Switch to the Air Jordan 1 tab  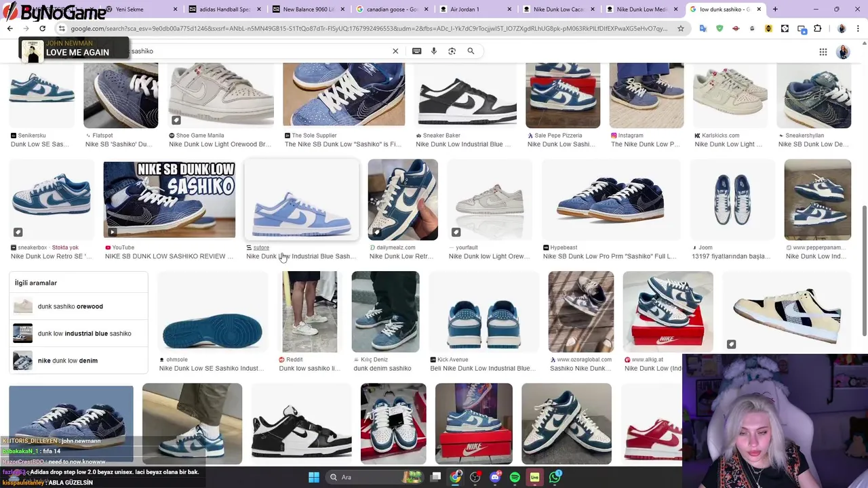pos(475,9)
